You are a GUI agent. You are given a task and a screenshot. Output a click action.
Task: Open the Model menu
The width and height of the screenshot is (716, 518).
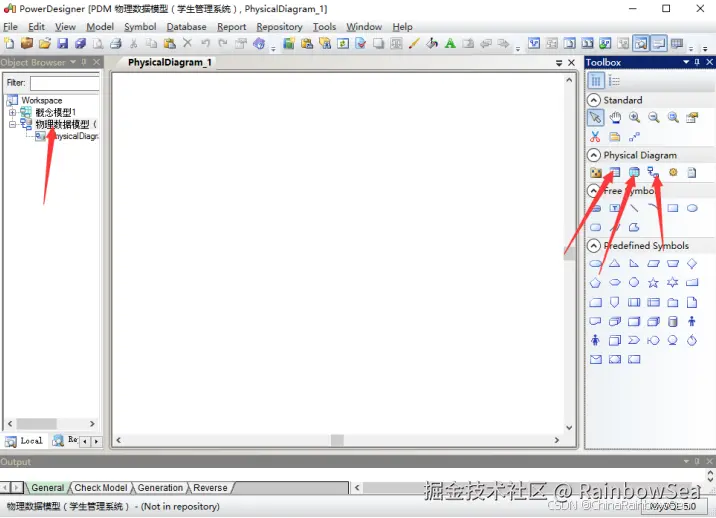click(x=100, y=26)
